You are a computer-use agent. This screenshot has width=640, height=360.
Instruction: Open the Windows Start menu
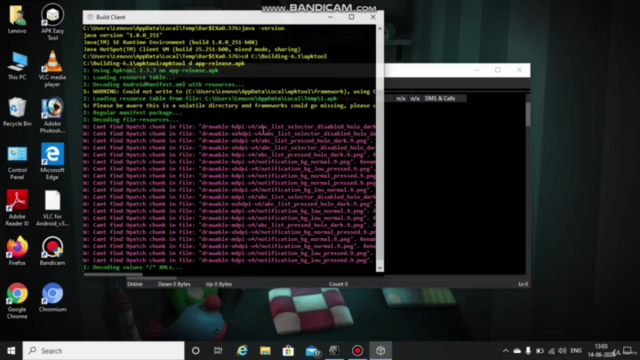point(11,351)
